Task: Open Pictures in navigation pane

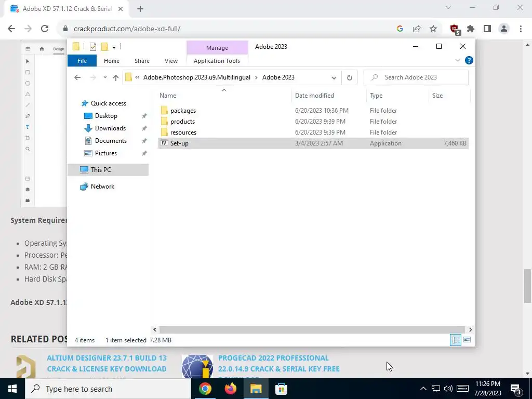Action: 106,153
